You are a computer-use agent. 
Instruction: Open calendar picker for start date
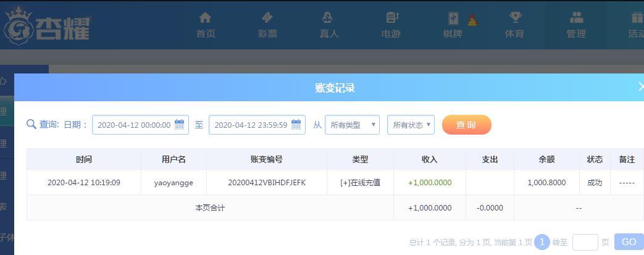180,125
